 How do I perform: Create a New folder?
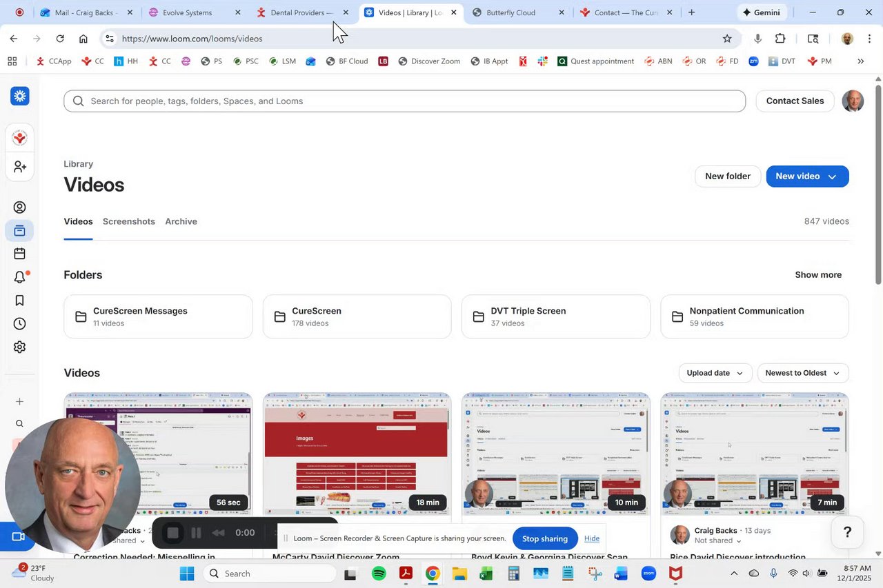(x=728, y=176)
